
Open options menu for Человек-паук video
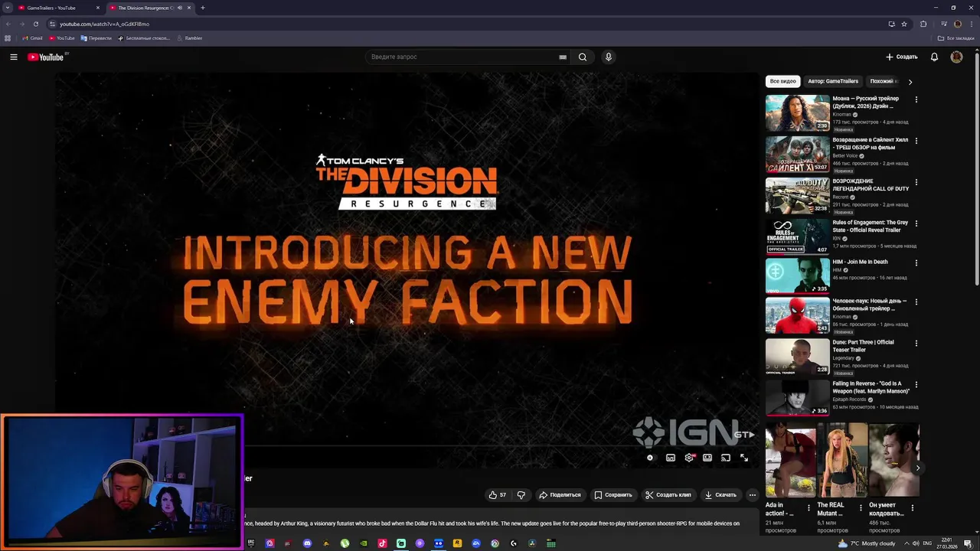[x=916, y=302]
